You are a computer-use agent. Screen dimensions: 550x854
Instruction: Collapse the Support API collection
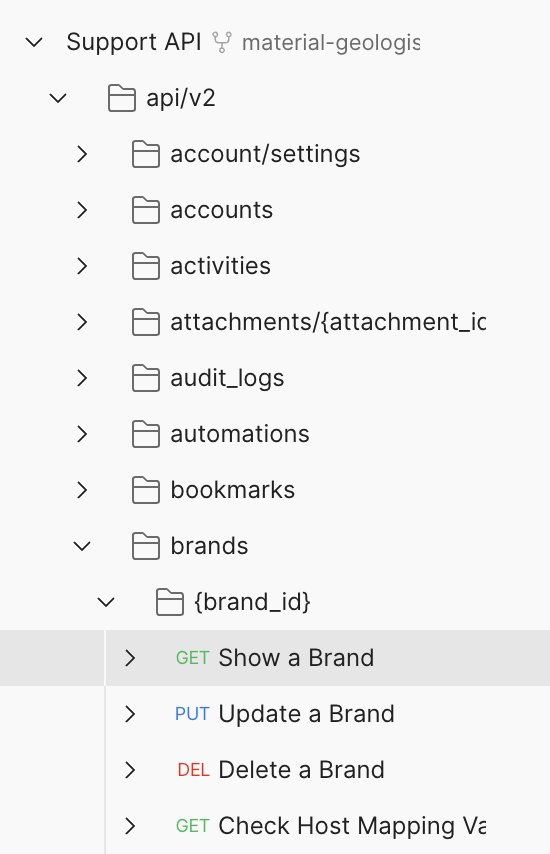34,42
